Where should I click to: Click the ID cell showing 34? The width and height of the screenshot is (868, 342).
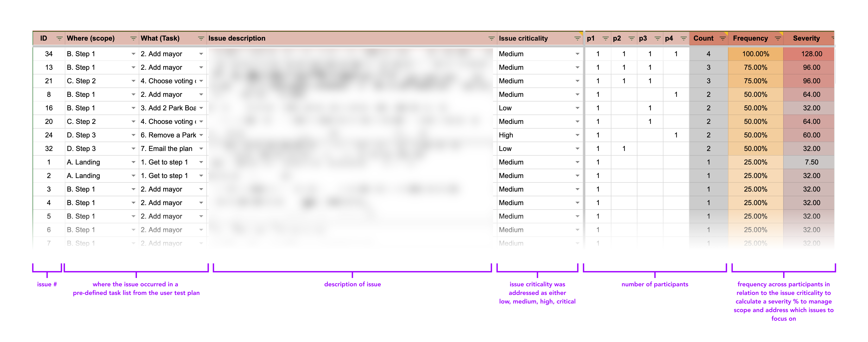click(x=49, y=54)
